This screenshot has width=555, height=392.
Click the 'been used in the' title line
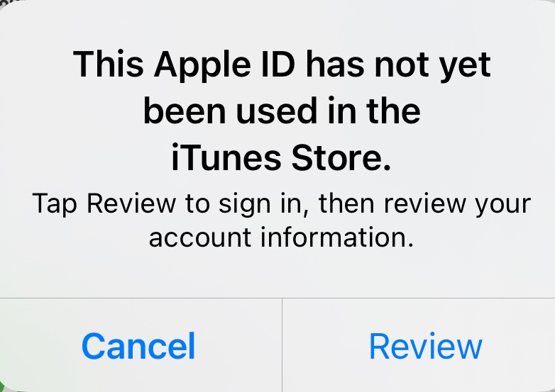click(282, 111)
